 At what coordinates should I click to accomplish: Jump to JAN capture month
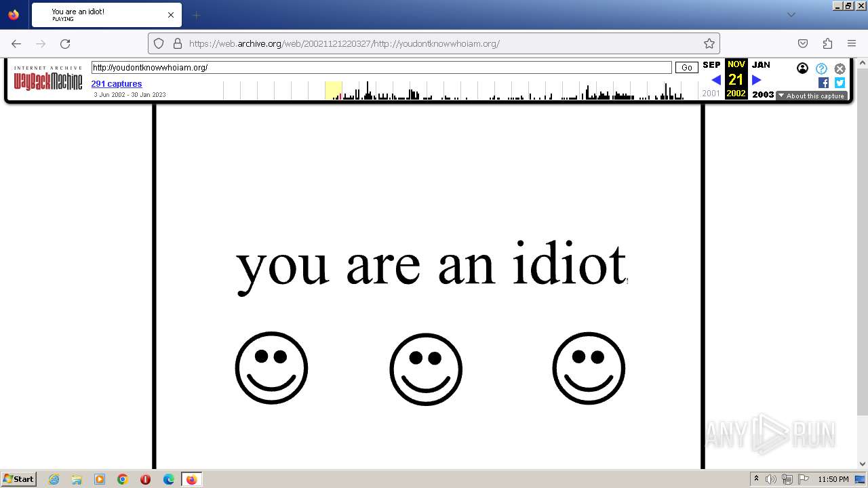click(x=761, y=65)
